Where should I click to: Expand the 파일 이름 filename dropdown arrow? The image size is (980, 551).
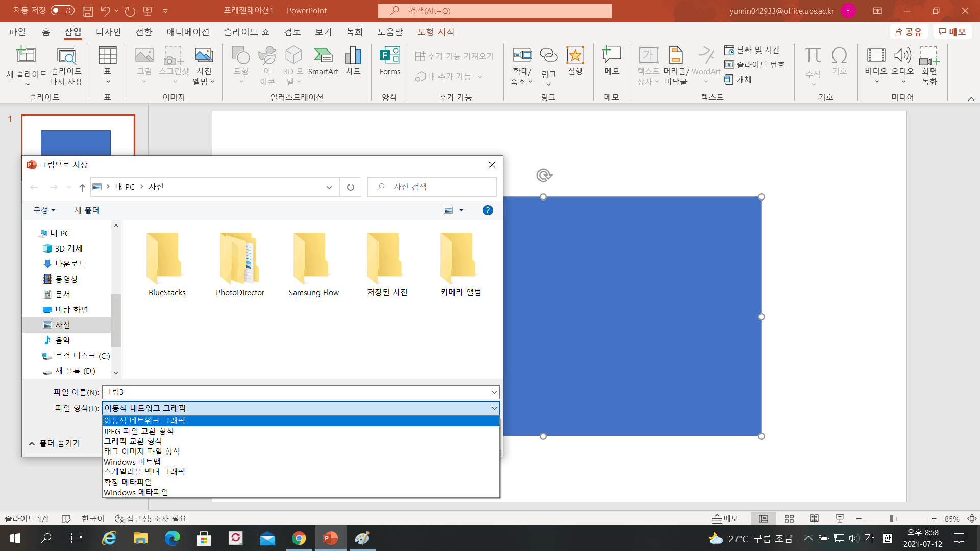point(494,392)
